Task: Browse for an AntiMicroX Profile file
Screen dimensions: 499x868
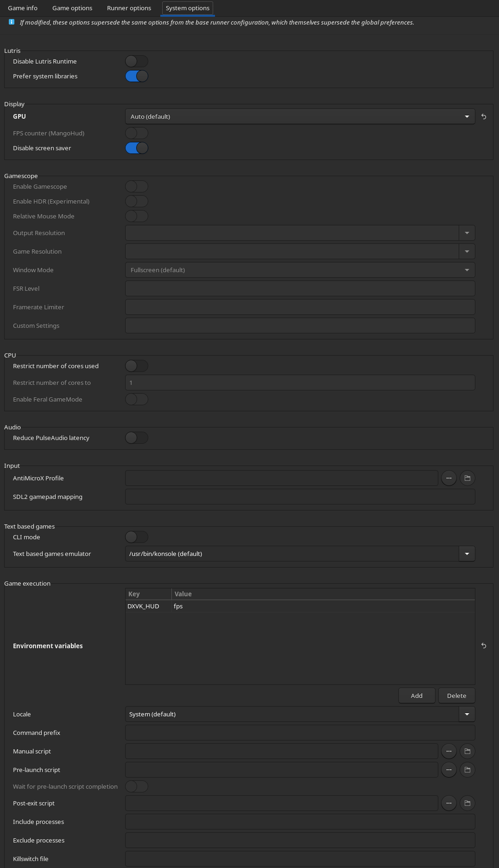Action: (467, 478)
